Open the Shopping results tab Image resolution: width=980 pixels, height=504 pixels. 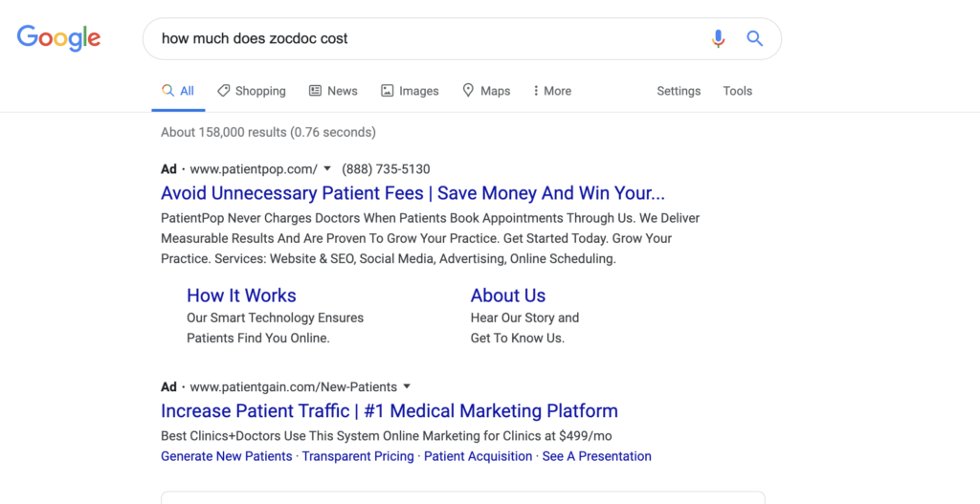tap(251, 91)
